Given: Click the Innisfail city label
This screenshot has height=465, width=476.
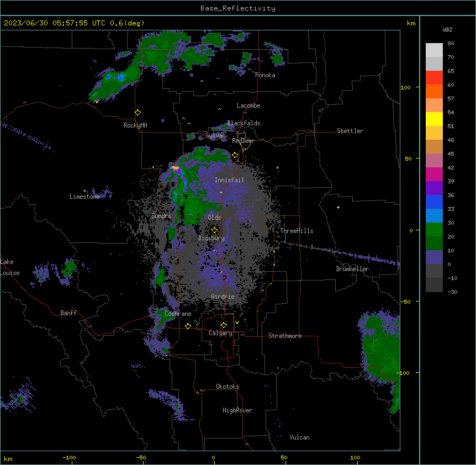Looking at the screenshot, I should (229, 180).
